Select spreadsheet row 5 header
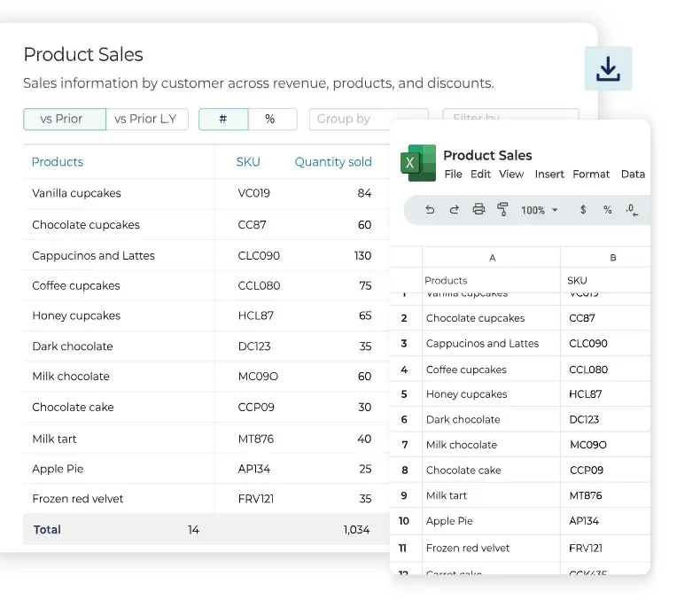This screenshot has width=700, height=599. (x=404, y=394)
